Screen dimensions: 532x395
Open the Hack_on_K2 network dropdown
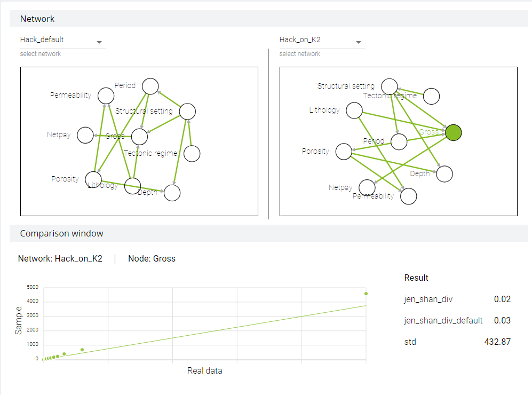point(322,40)
